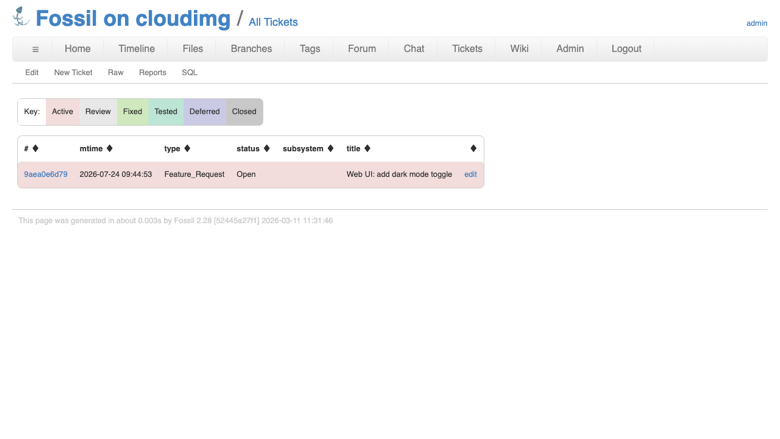This screenshot has height=439, width=780.
Task: Click the status column header
Action: click(248, 149)
